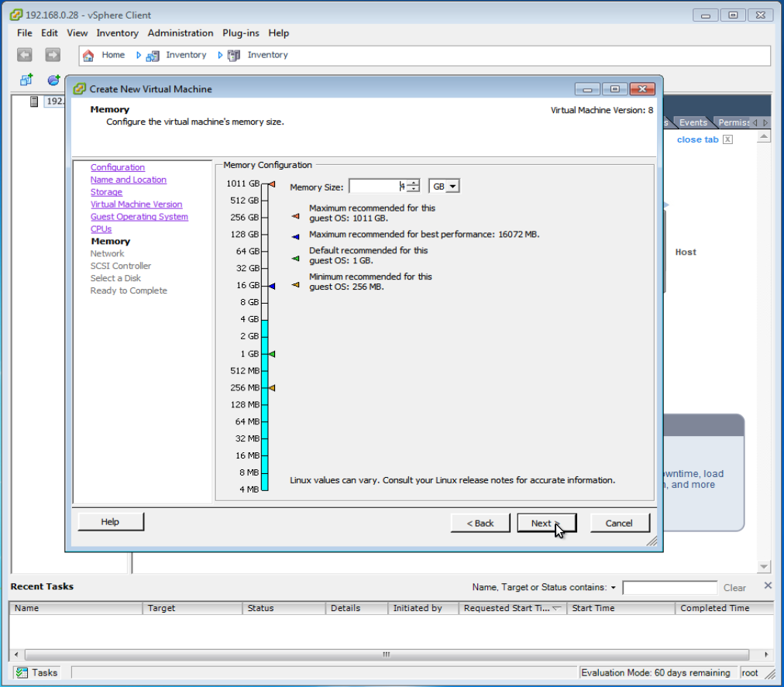Click the breadcrumb arrow after Home
The height and width of the screenshot is (687, 784).
pyautogui.click(x=139, y=55)
